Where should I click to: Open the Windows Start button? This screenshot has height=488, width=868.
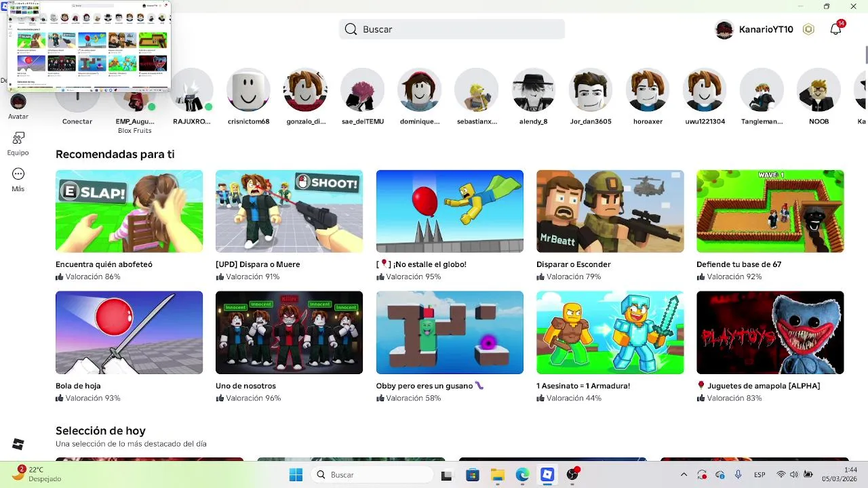tap(296, 475)
